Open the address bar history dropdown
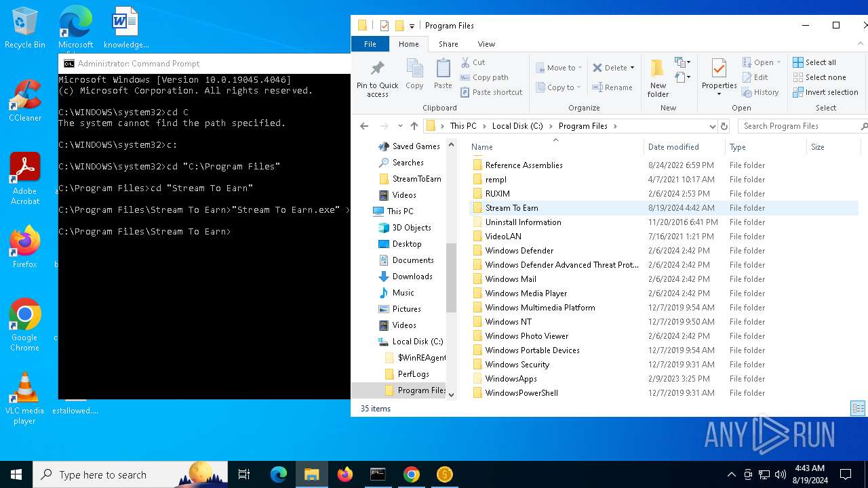The height and width of the screenshot is (488, 868). [x=712, y=126]
